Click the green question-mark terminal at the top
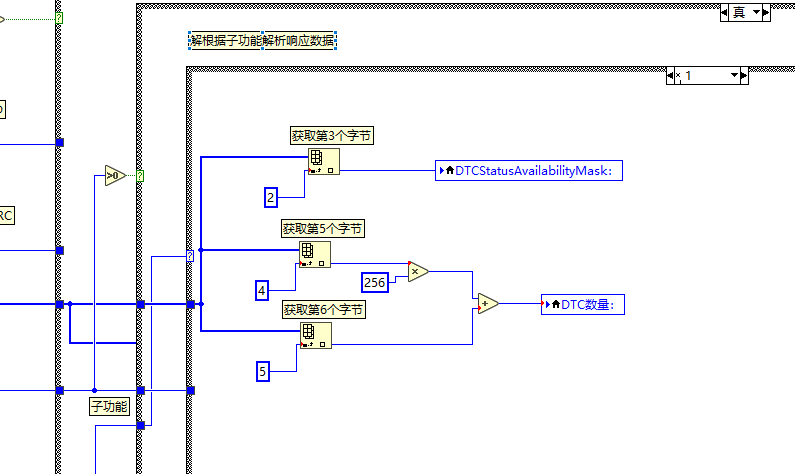Viewport: 795px width, 474px height. [x=59, y=18]
